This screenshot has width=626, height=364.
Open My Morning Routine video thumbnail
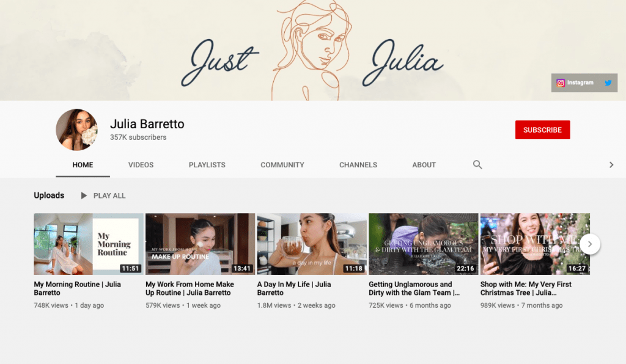click(x=89, y=244)
